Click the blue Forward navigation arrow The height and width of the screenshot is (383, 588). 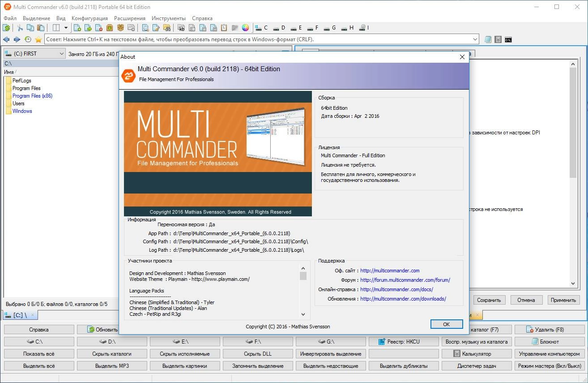pos(17,39)
